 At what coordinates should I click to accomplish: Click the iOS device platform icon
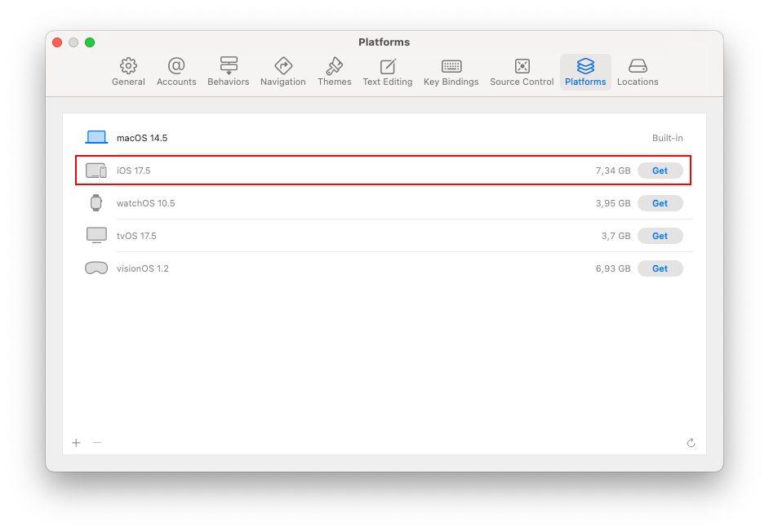pos(96,171)
